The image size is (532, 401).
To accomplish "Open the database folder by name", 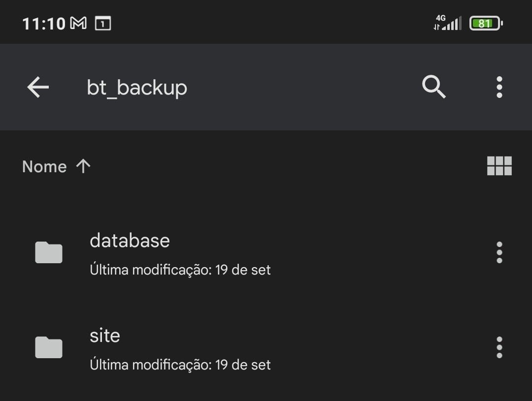I will (x=130, y=241).
